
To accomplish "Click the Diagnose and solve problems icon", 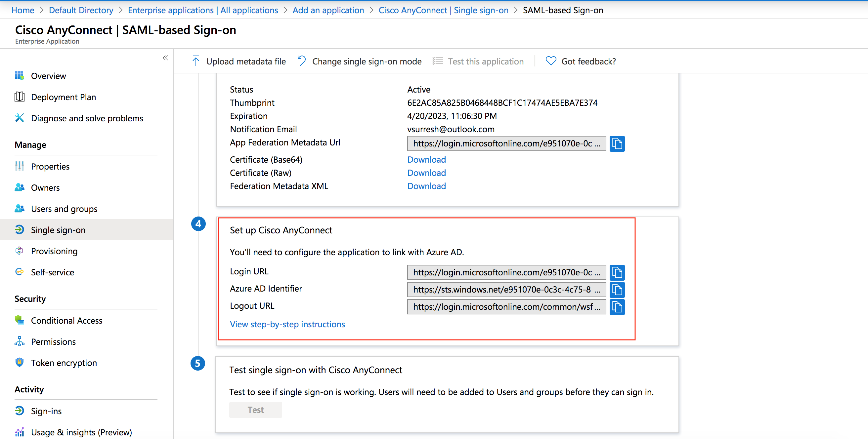I will tap(20, 118).
